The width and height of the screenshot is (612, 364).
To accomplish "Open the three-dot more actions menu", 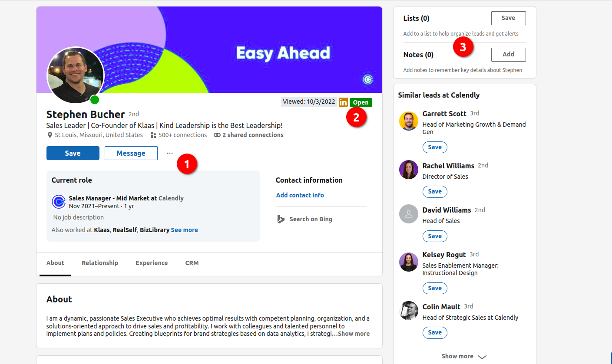I will pos(170,153).
